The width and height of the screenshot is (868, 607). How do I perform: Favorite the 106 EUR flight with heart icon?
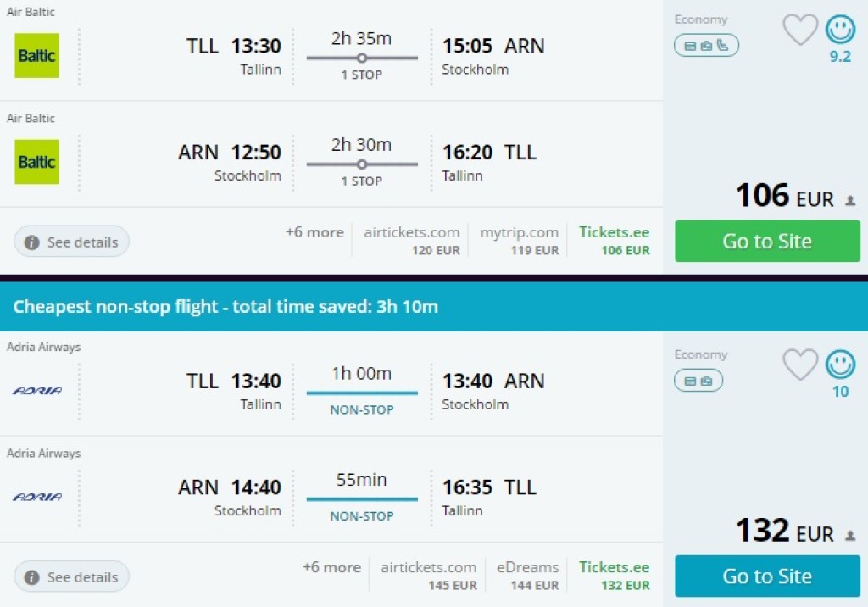799,31
